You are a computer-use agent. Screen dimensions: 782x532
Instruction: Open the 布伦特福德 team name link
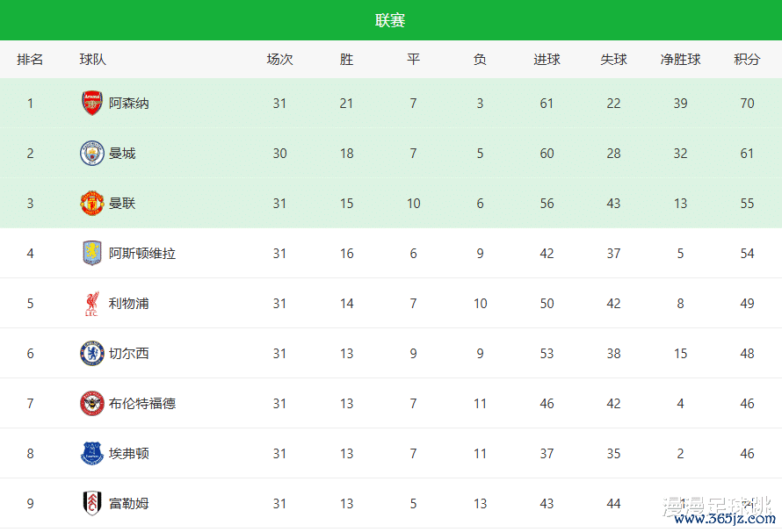pos(142,404)
